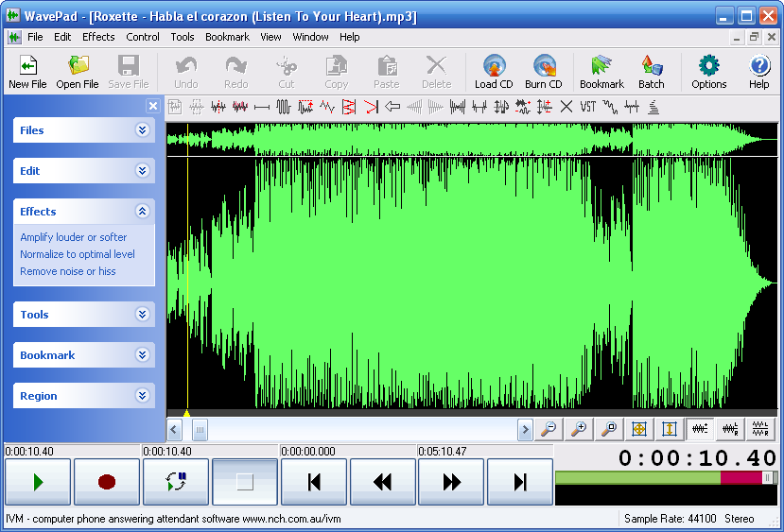Jump to start with skip-back button

click(314, 482)
